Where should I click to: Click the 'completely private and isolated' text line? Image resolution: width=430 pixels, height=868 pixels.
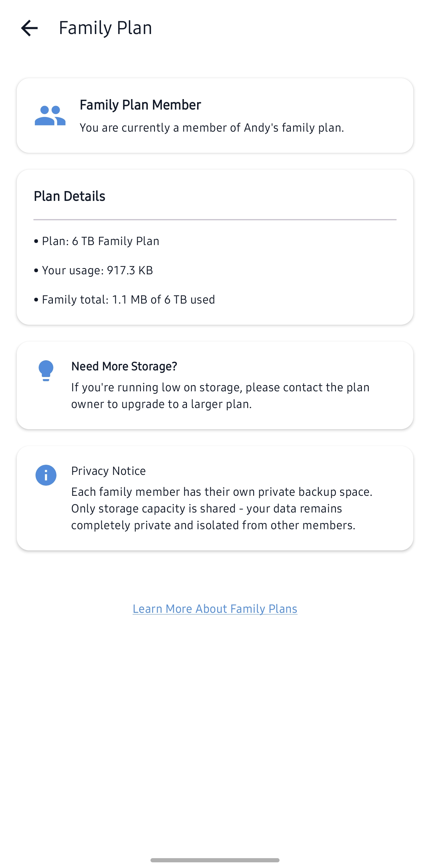[213, 525]
